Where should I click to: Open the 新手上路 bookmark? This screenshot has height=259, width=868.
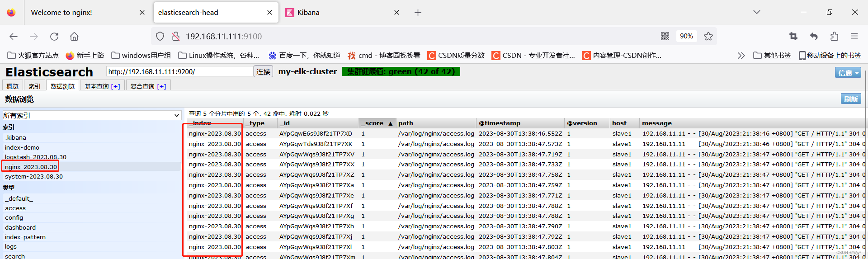click(85, 56)
